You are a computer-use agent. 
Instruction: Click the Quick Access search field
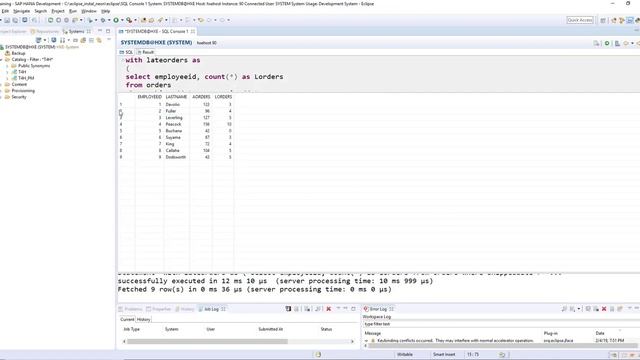[580, 20]
